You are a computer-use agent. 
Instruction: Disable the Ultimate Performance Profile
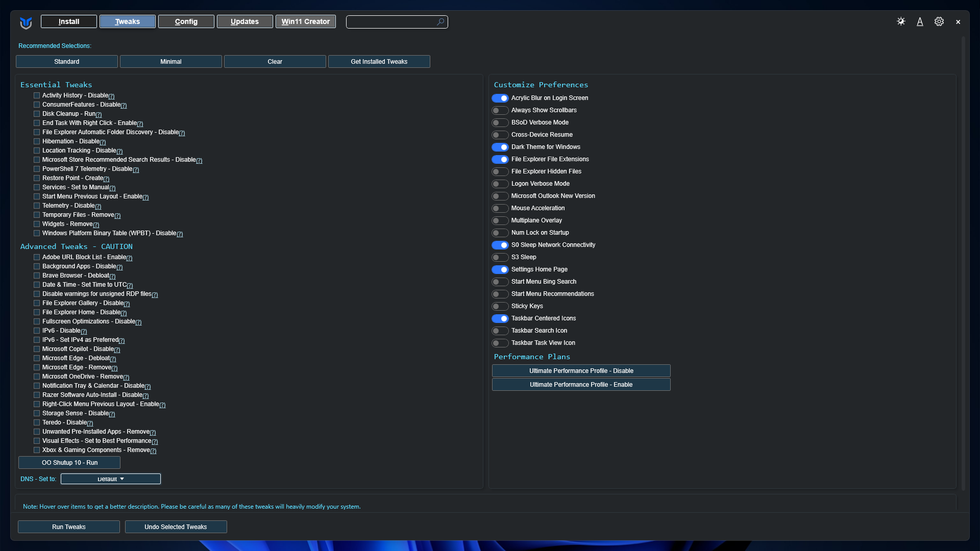[581, 371]
